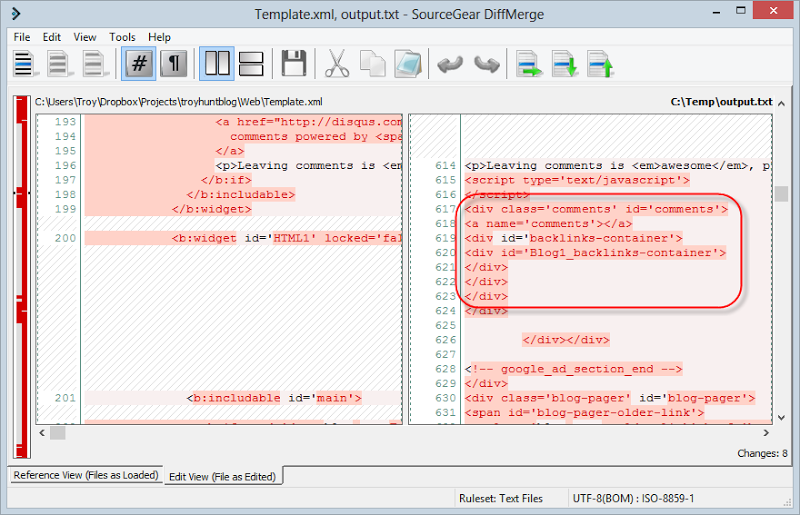800x515 pixels.
Task: Show all lines display mode
Action: 25,64
